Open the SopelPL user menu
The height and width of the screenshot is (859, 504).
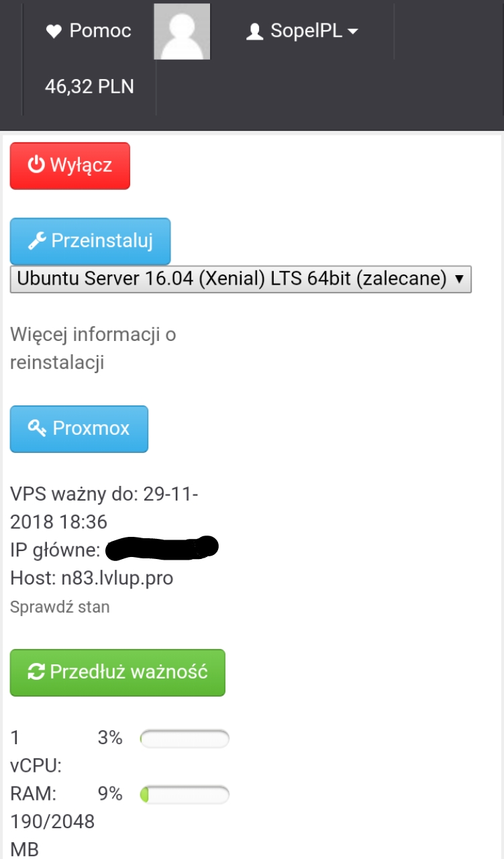(302, 31)
